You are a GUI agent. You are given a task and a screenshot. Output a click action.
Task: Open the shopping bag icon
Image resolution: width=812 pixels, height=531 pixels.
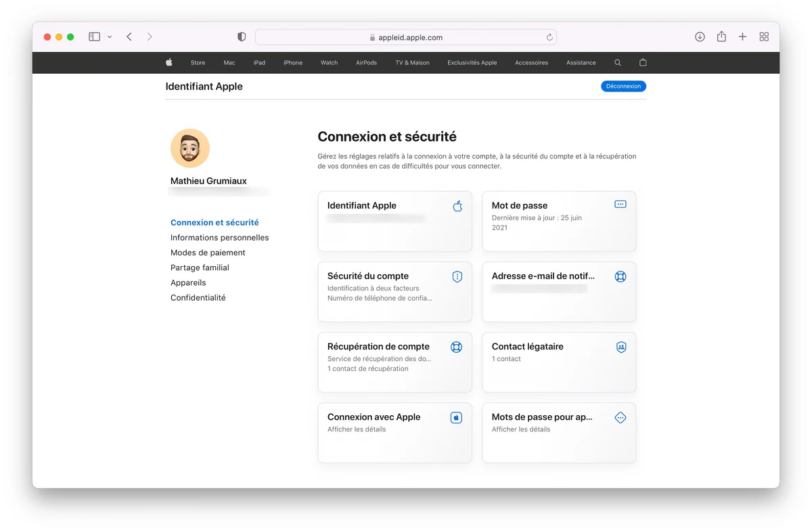[643, 62]
